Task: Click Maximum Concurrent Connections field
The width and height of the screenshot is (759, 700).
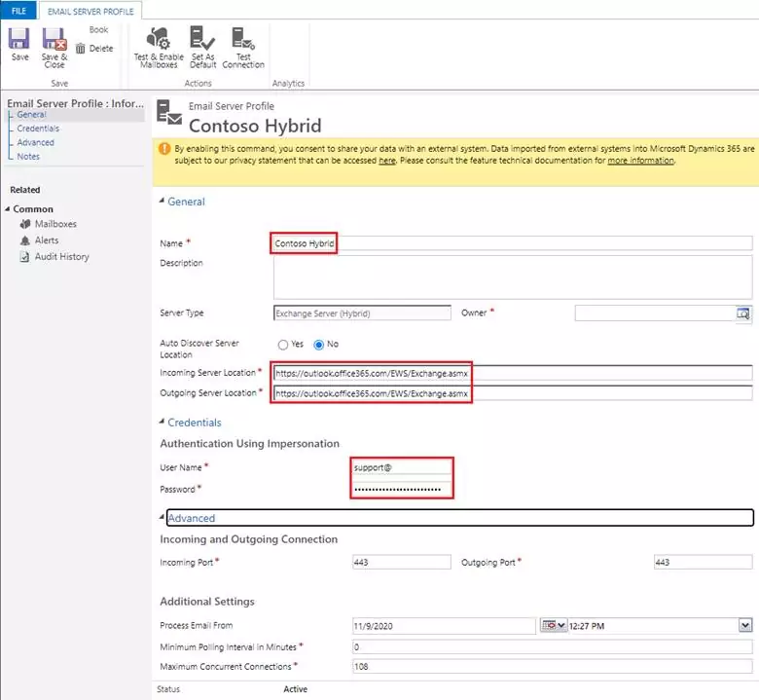Action: 553,667
